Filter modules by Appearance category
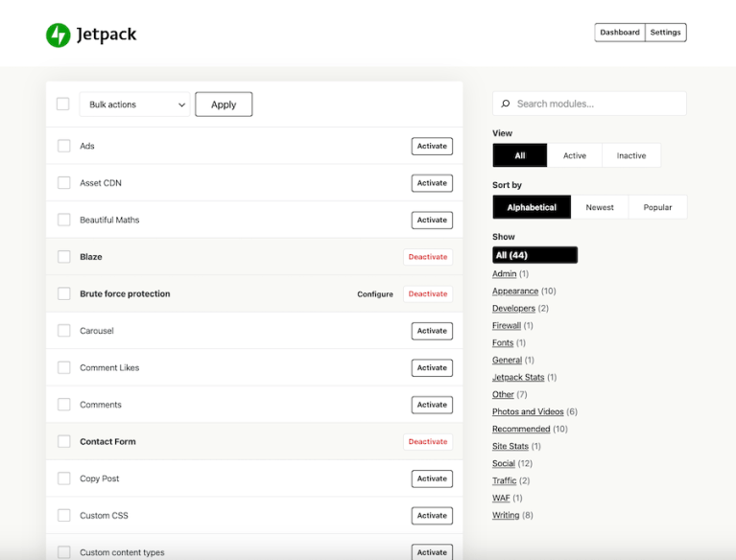 tap(515, 291)
